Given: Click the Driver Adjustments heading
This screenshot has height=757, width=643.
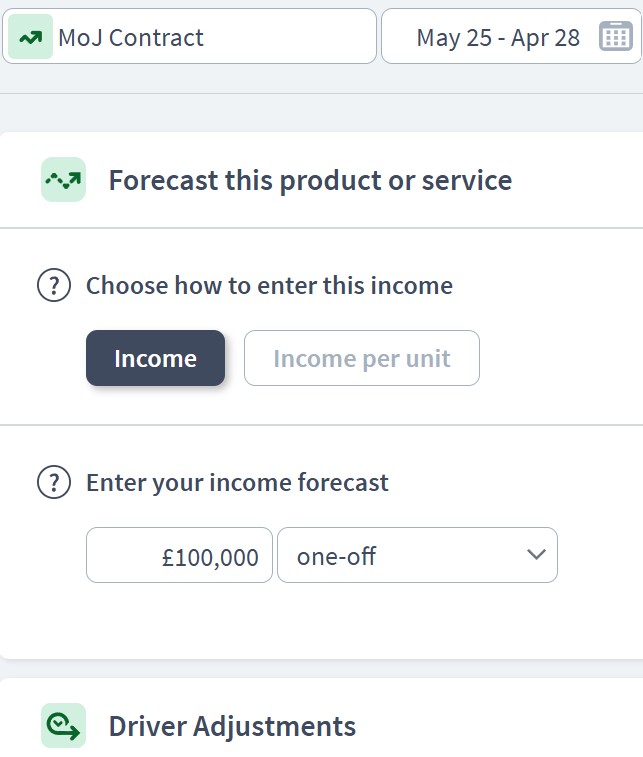Looking at the screenshot, I should [x=232, y=726].
